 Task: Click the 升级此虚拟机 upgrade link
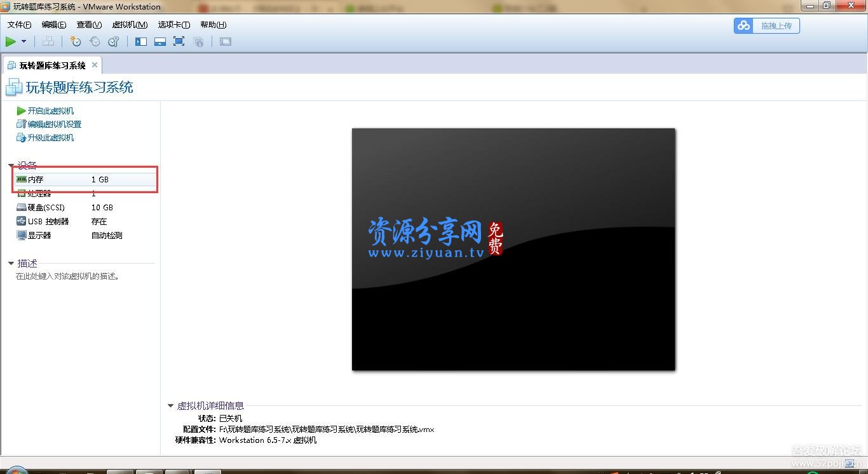pyautogui.click(x=49, y=137)
